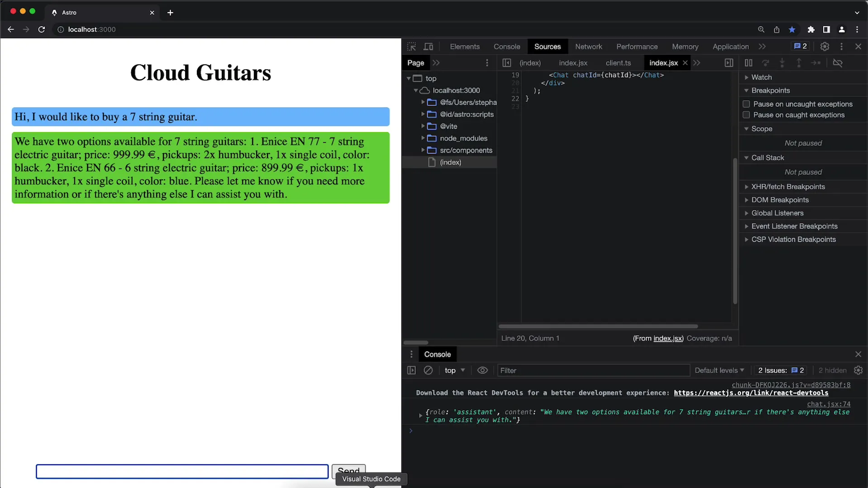This screenshot has height=488, width=868.
Task: Open the react-devtools link
Action: coord(751,393)
